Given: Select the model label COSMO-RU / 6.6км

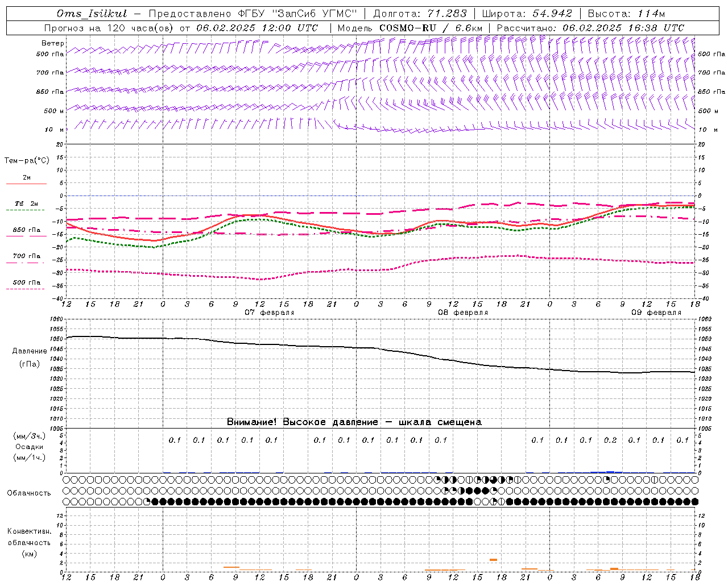Looking at the screenshot, I should 431,28.
